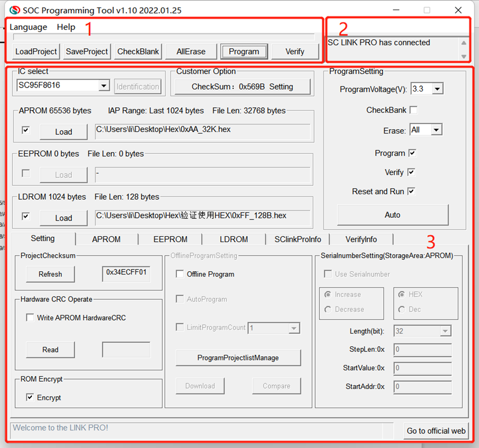The width and height of the screenshot is (479, 448).
Task: Click the 'Welcome to the LINK PRO!' status bar
Action: 202,431
